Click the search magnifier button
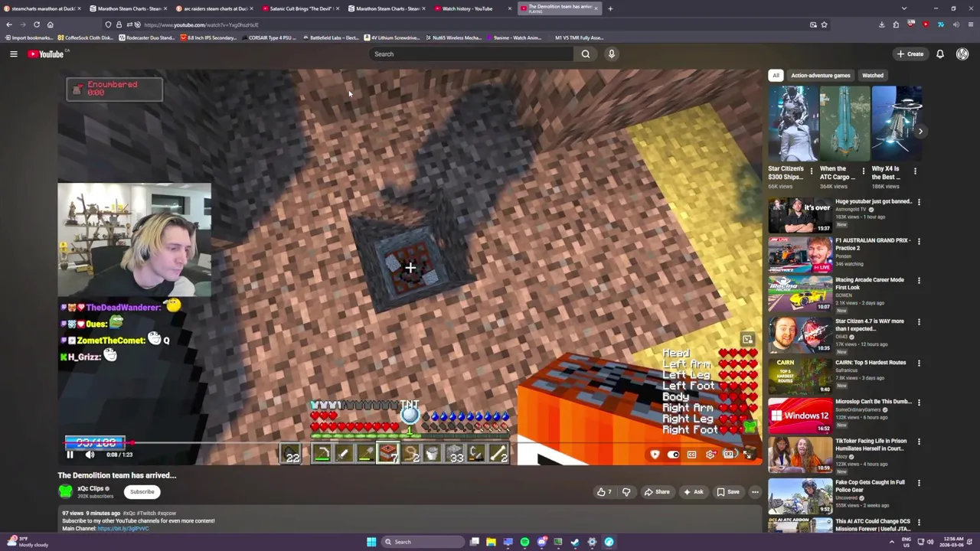Image resolution: width=980 pixels, height=551 pixels. (586, 54)
